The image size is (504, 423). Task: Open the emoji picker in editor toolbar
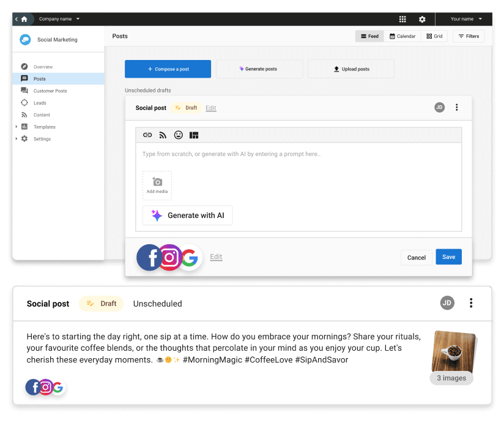pos(179,135)
